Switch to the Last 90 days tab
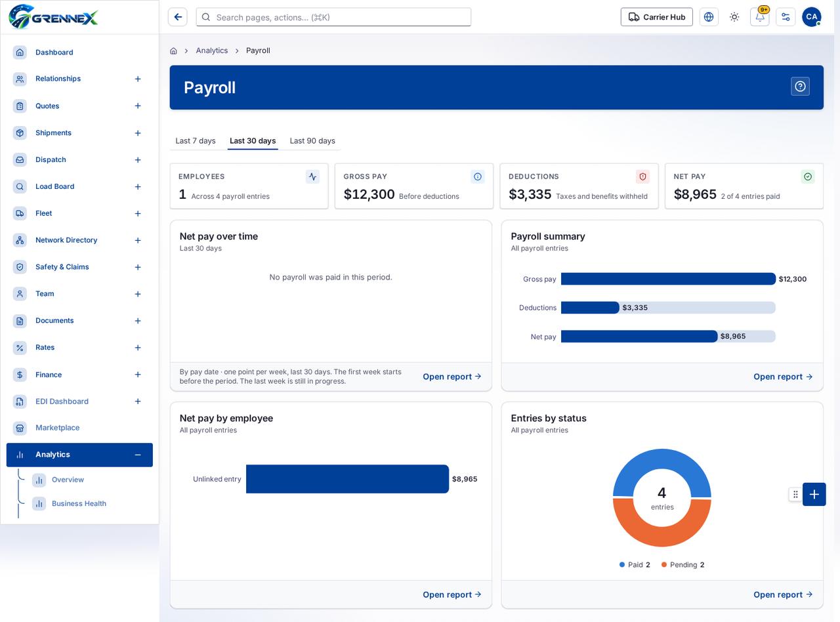Screen dimensions: 840x622 [x=312, y=140]
